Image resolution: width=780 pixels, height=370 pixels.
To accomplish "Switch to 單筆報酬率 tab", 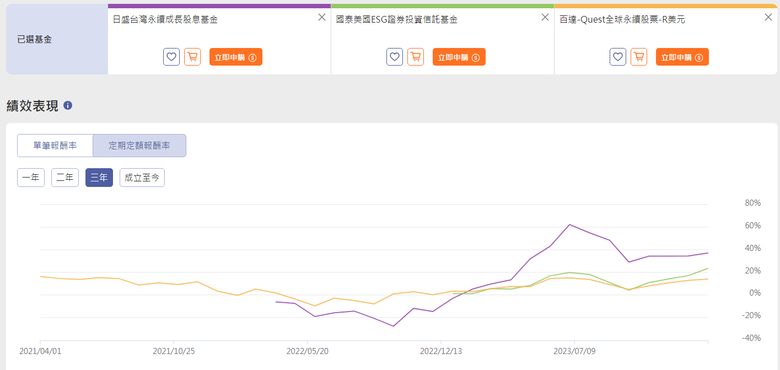I will coord(55,146).
